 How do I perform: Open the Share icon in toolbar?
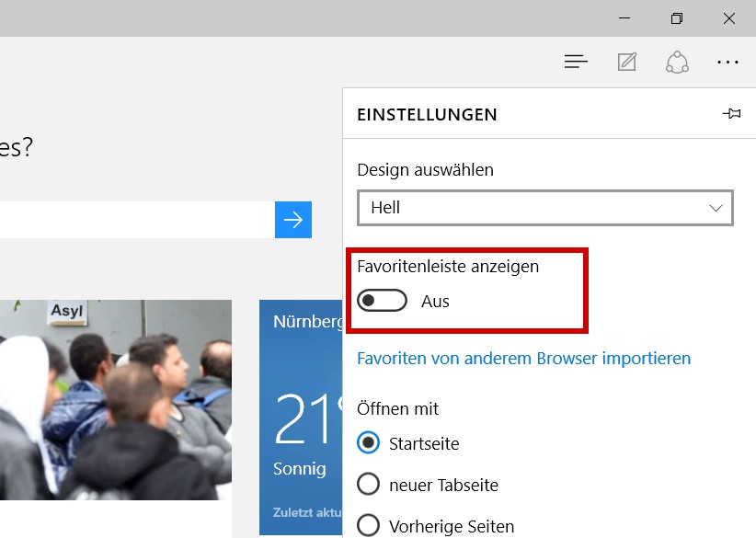[677, 63]
